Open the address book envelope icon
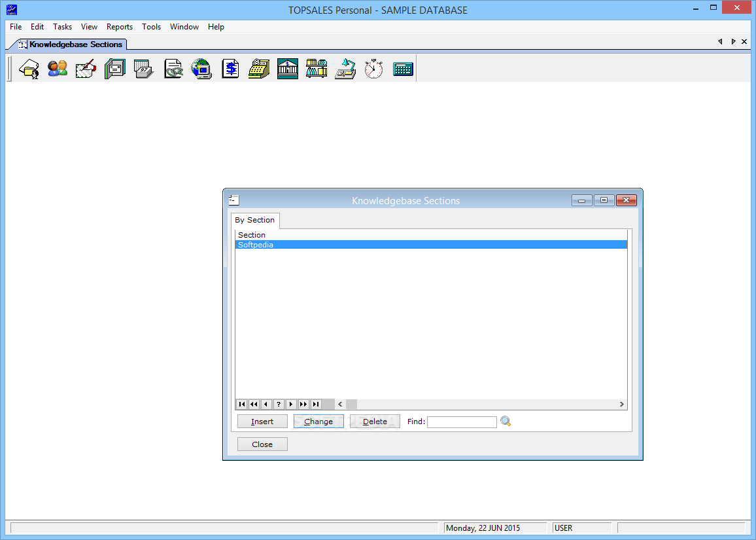This screenshot has height=540, width=756. tap(114, 69)
